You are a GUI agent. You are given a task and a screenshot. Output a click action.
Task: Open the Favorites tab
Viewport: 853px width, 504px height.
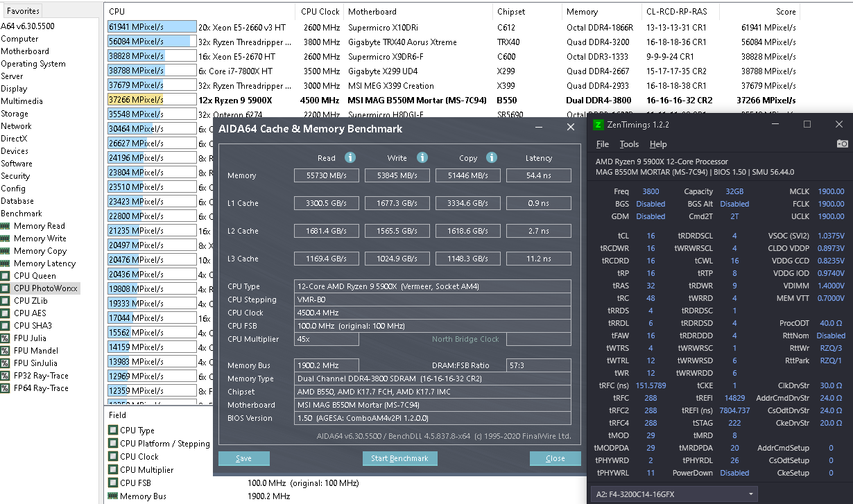pyautogui.click(x=23, y=11)
